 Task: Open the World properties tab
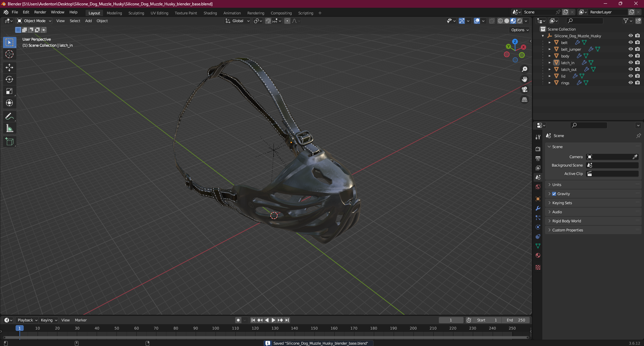538,187
